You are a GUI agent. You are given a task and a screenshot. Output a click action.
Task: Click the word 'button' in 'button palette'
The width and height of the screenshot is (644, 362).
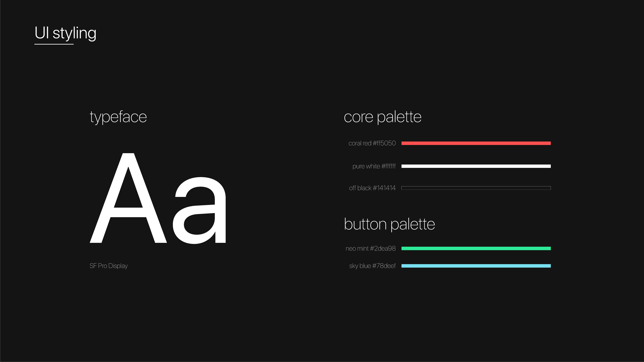pos(365,224)
